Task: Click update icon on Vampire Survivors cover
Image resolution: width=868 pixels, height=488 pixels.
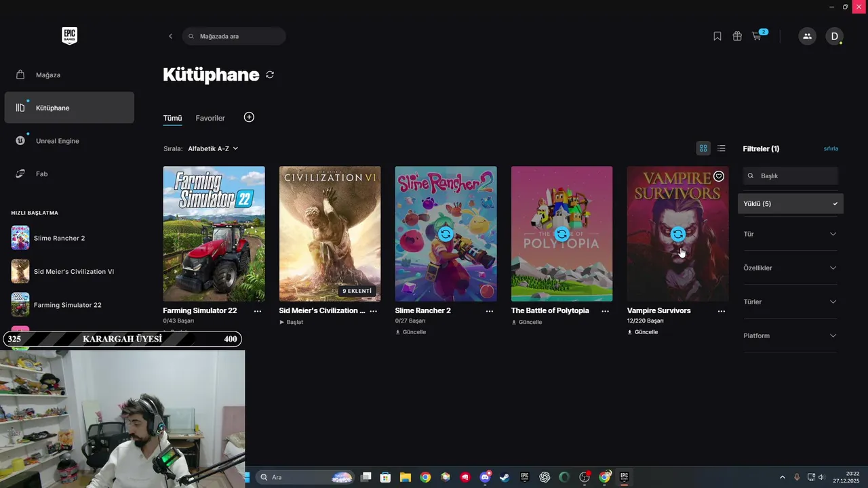Action: [x=677, y=234]
